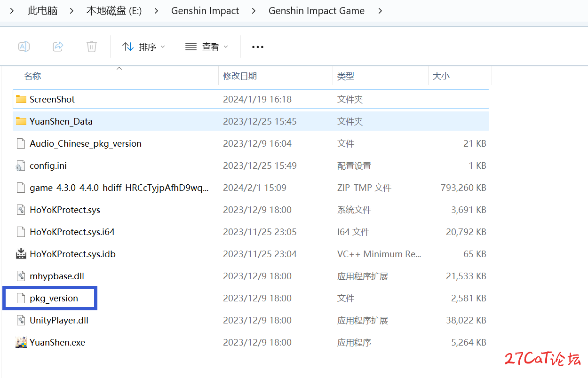Sort by 修改日期 column header
Screen dimensions: 588x378
pos(240,76)
